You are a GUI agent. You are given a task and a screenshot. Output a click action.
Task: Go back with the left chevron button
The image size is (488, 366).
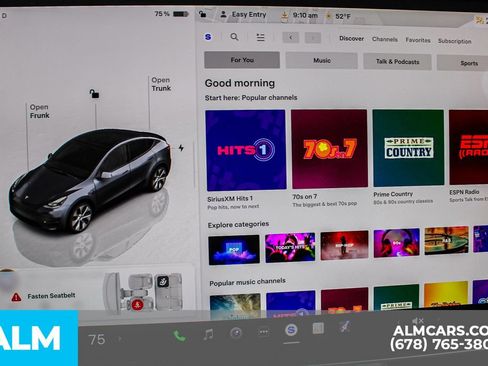[x=291, y=38]
